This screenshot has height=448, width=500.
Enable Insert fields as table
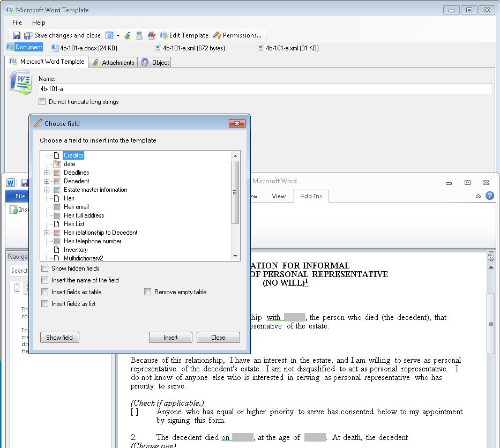(x=45, y=292)
